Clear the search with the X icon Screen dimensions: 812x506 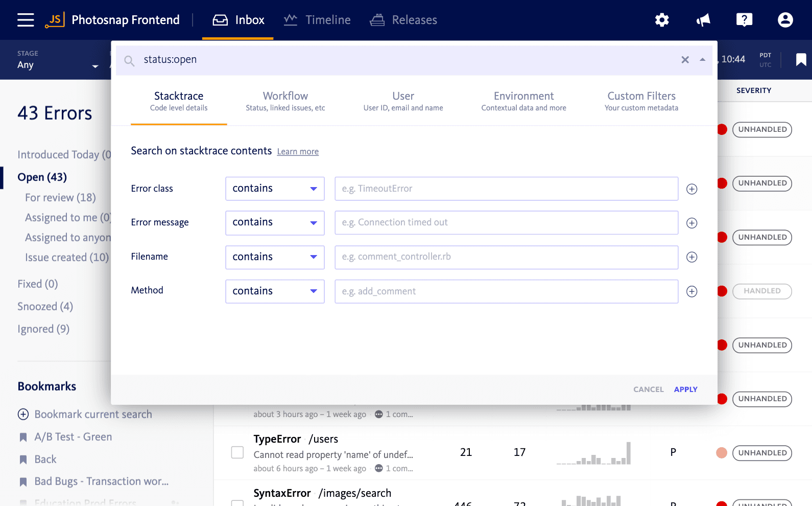click(685, 60)
